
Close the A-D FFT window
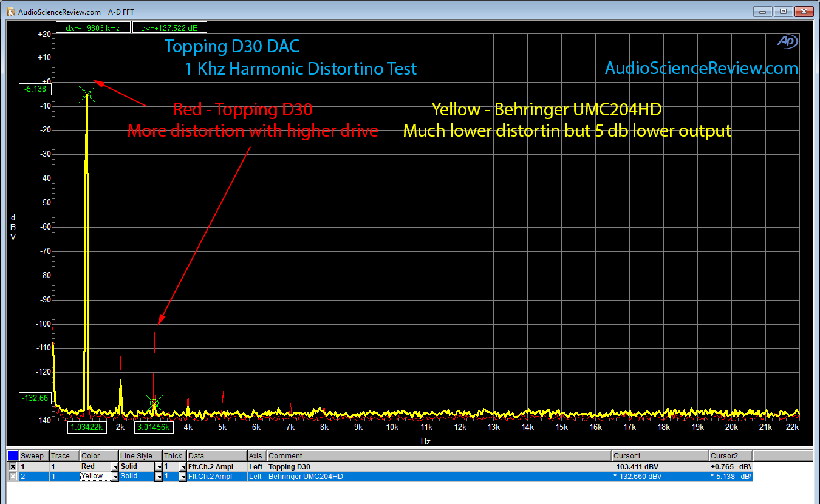803,12
